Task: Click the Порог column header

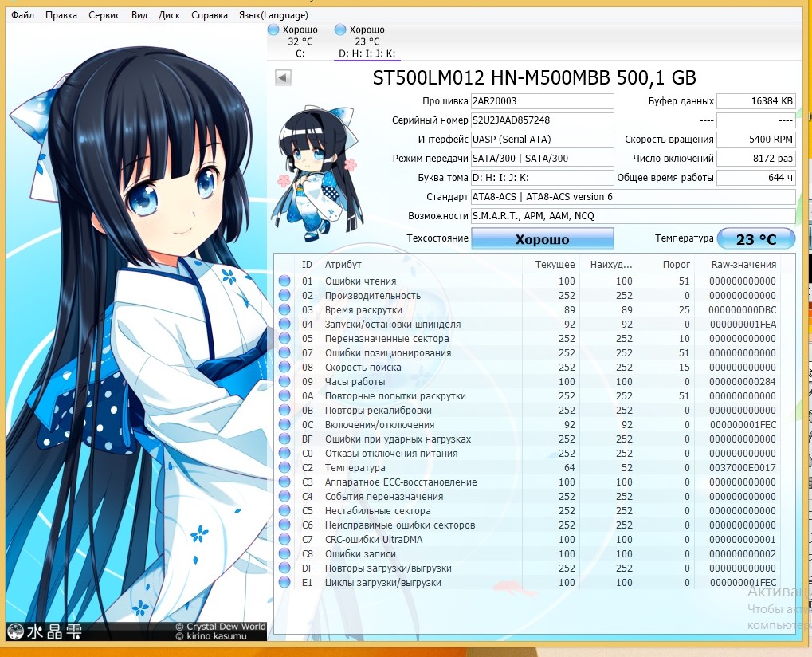Action: (x=666, y=264)
